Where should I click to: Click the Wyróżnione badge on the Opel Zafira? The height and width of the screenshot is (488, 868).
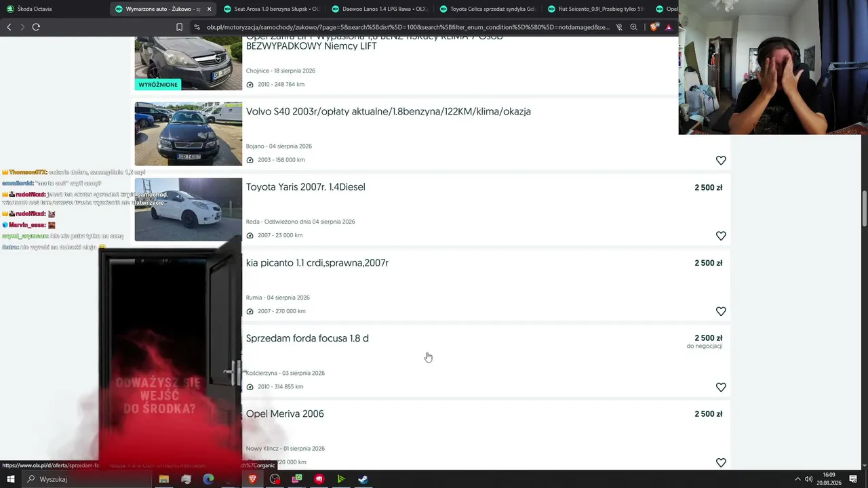(158, 85)
